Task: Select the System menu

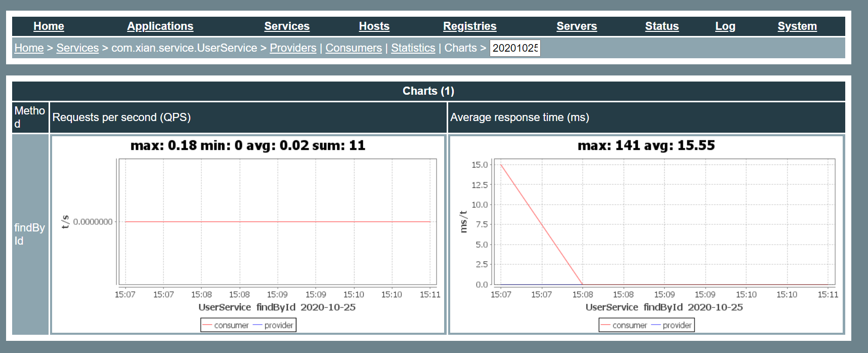Action: point(797,26)
